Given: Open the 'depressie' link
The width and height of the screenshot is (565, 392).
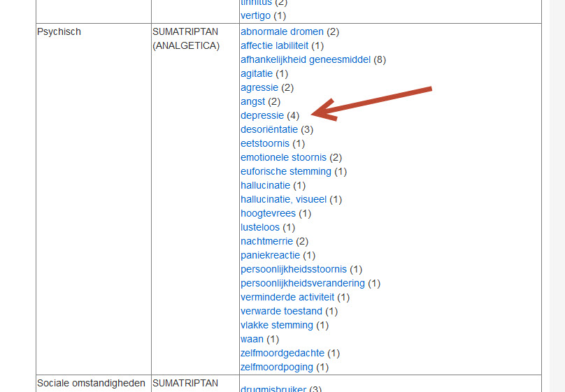Looking at the screenshot, I should [262, 115].
